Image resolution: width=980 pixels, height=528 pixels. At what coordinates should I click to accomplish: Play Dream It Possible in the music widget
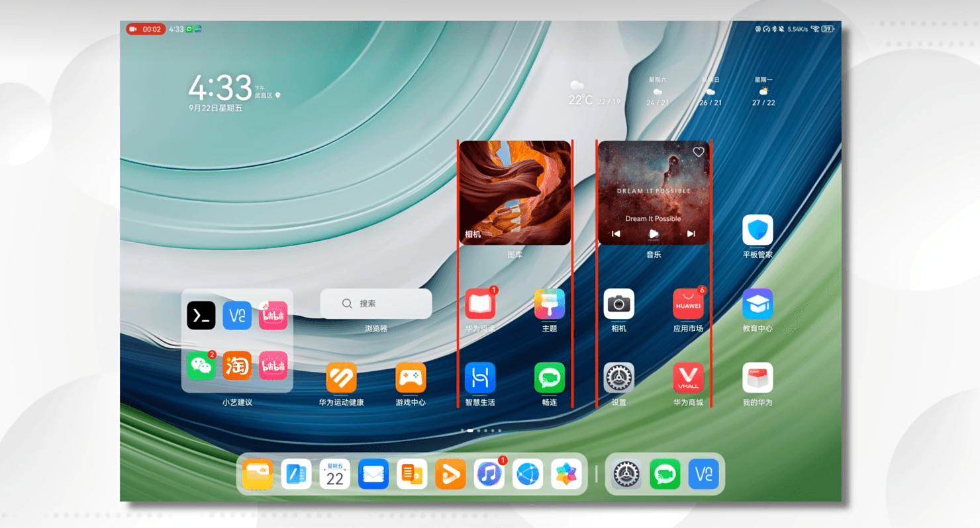(x=654, y=234)
